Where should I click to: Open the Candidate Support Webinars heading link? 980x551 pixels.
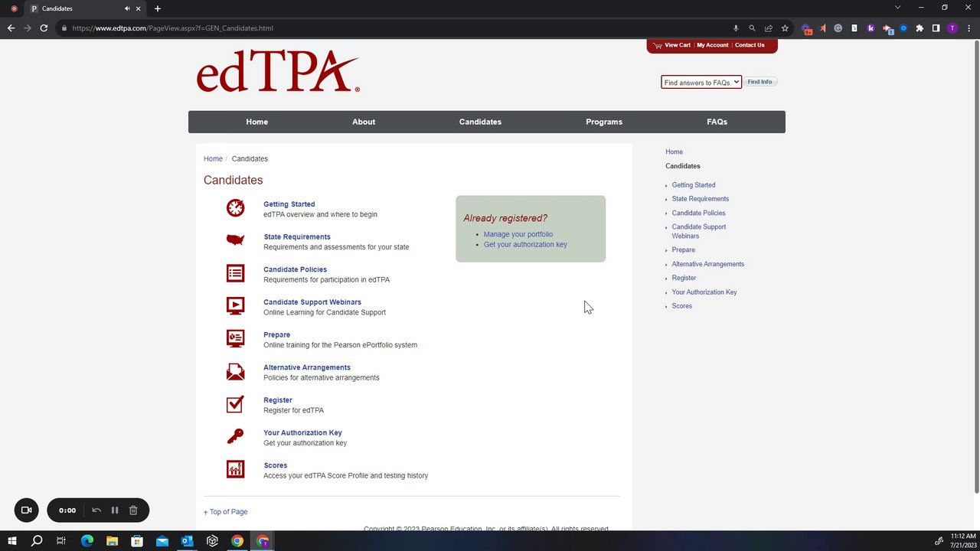tap(312, 302)
